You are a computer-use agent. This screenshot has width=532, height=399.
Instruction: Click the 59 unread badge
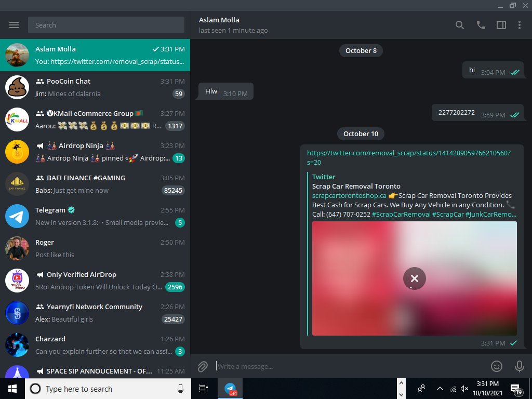179,94
